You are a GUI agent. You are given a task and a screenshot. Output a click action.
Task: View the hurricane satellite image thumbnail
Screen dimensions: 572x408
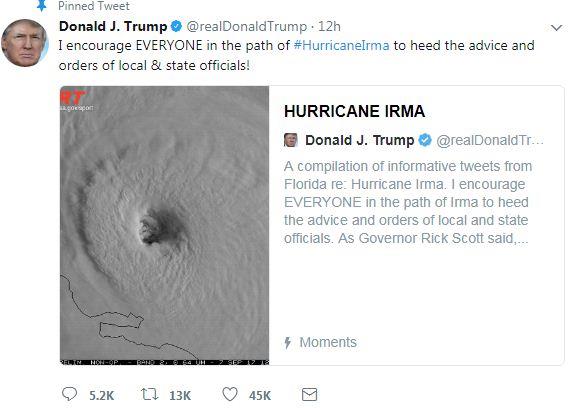(x=165, y=225)
